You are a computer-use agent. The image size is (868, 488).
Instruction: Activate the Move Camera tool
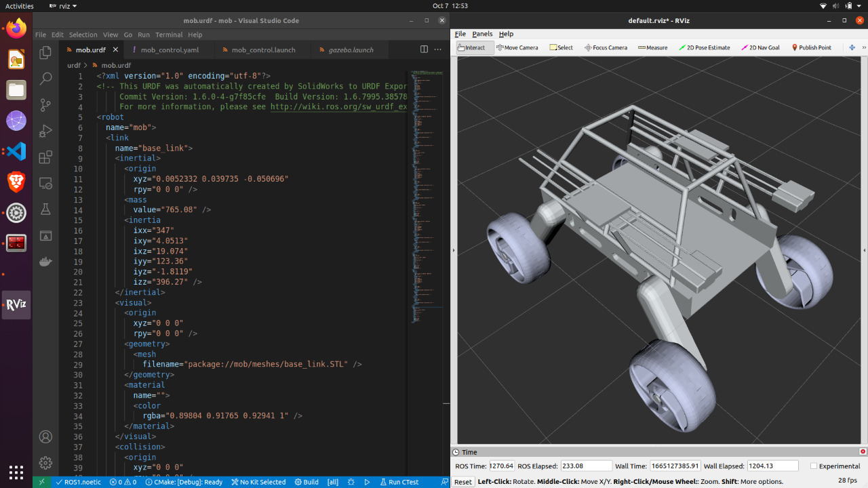coord(517,47)
